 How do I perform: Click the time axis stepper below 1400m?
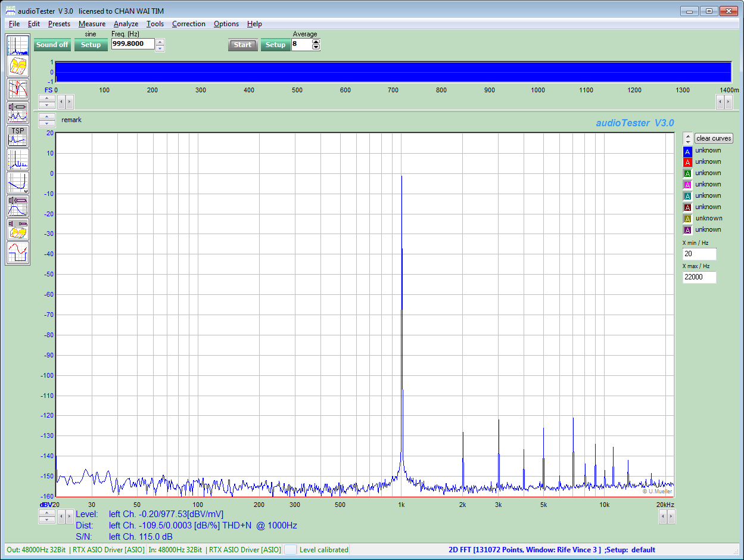point(724,102)
